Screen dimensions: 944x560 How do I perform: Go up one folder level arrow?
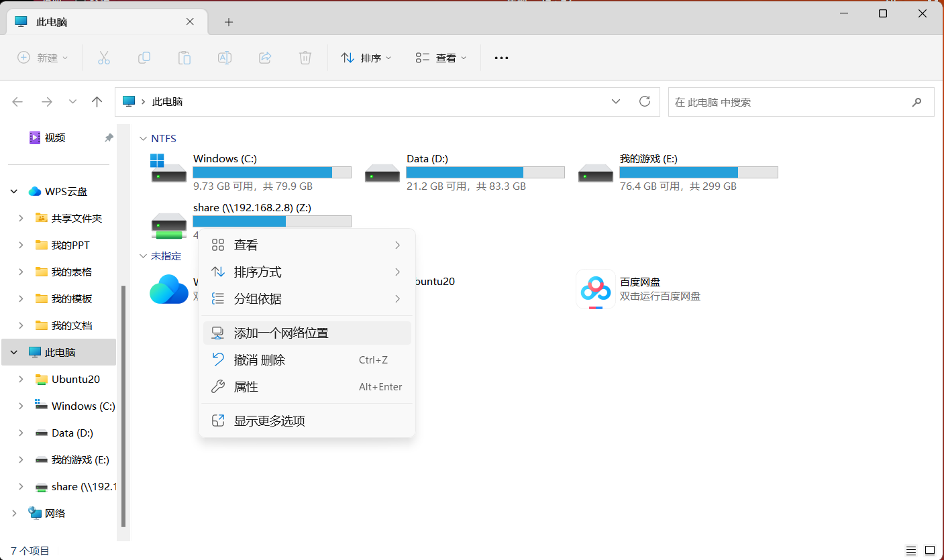pos(97,102)
